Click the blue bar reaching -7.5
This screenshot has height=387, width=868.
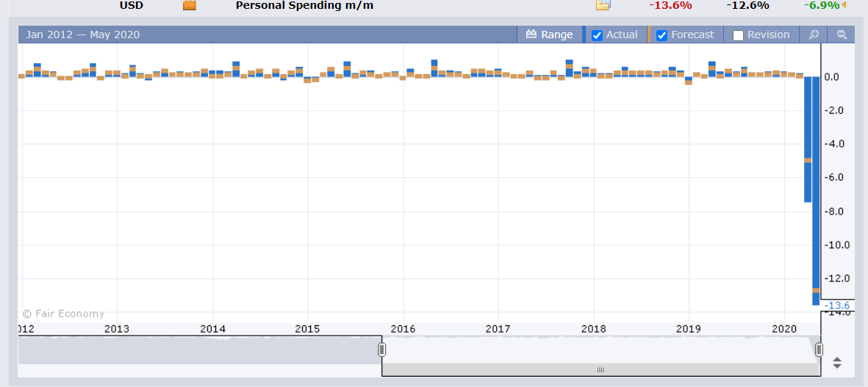coord(808,140)
